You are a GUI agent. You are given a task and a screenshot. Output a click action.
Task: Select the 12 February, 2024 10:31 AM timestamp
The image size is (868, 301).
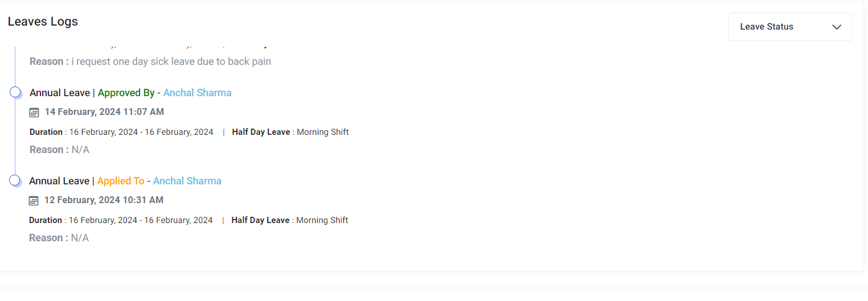tap(104, 200)
